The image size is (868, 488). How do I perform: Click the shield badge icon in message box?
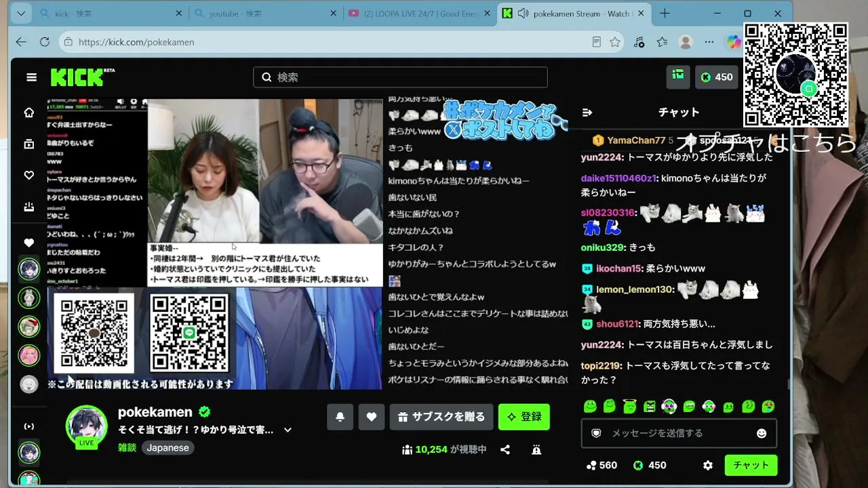point(596,433)
